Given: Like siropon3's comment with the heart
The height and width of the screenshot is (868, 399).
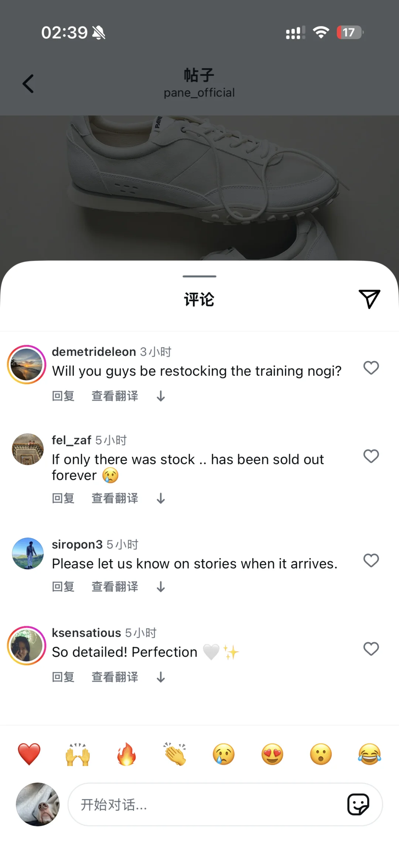Looking at the screenshot, I should coord(371,560).
